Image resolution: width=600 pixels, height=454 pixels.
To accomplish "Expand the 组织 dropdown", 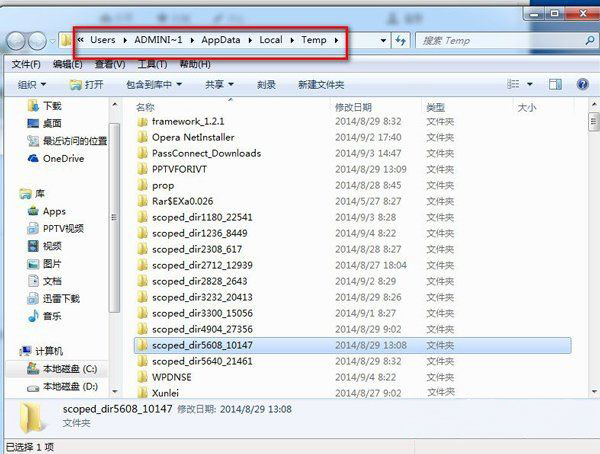I will click(x=32, y=84).
